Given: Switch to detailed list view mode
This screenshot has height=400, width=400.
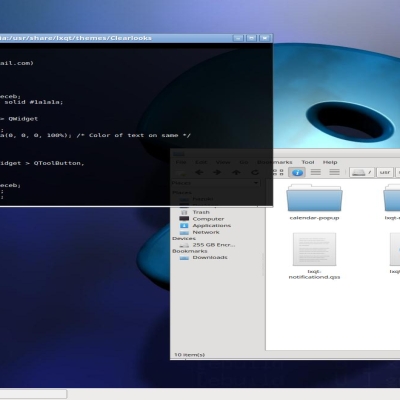Looking at the screenshot, I should pyautogui.click(x=334, y=172).
